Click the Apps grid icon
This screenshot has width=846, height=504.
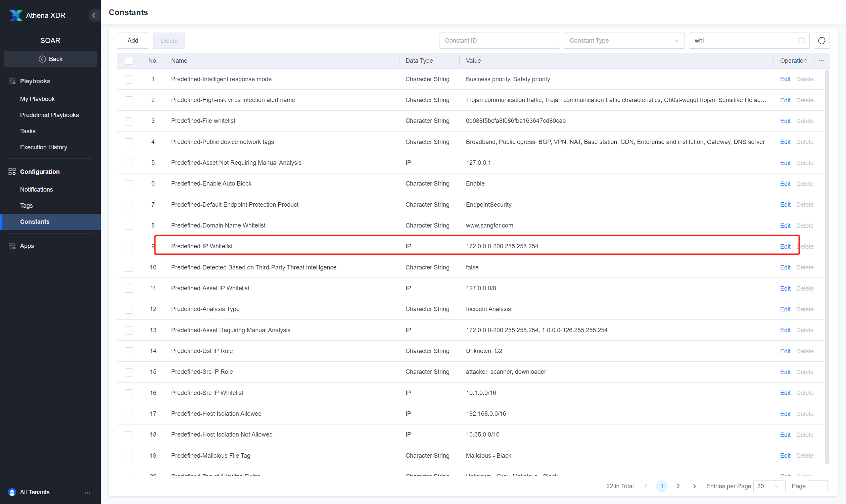(12, 246)
